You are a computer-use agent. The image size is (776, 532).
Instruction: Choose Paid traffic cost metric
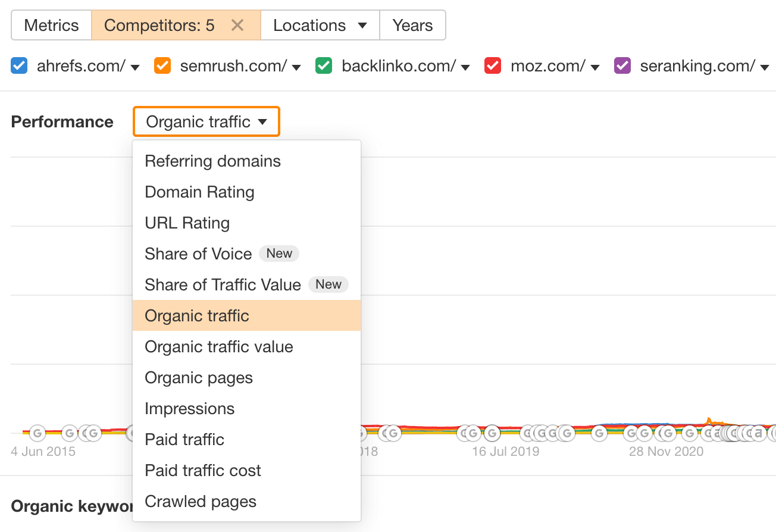coord(246,471)
